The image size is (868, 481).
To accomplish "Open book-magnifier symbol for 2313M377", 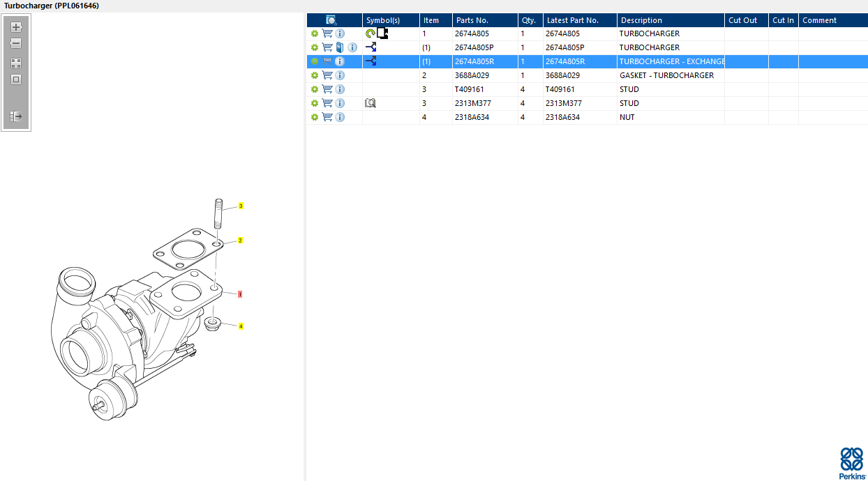I will click(x=371, y=103).
